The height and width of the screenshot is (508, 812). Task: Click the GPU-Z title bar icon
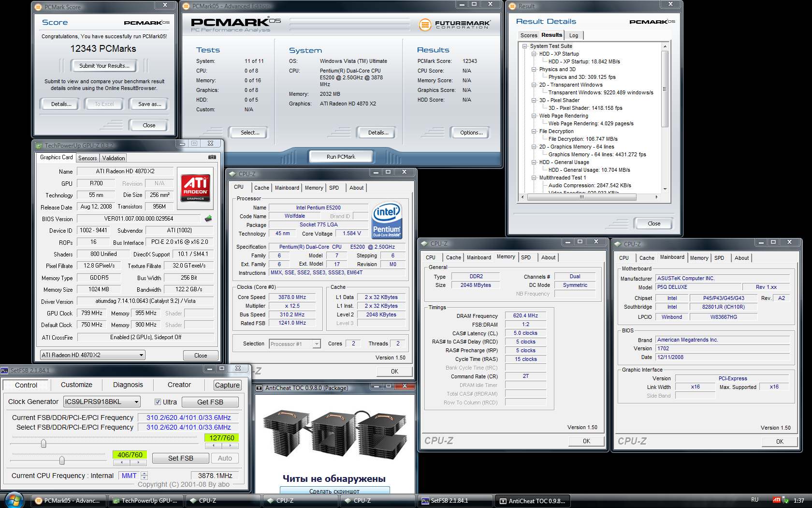point(39,145)
